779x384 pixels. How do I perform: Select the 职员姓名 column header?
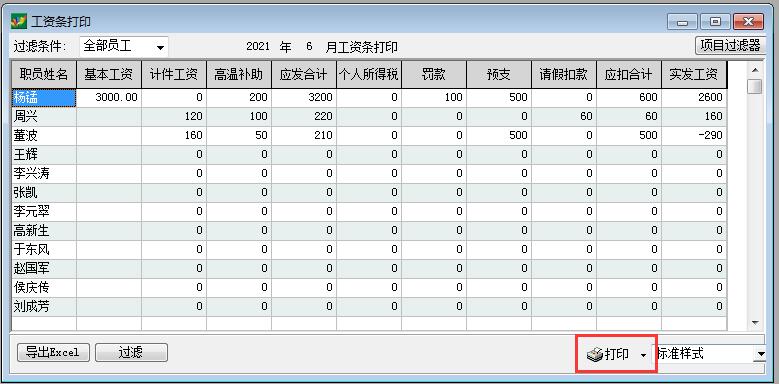pos(44,75)
